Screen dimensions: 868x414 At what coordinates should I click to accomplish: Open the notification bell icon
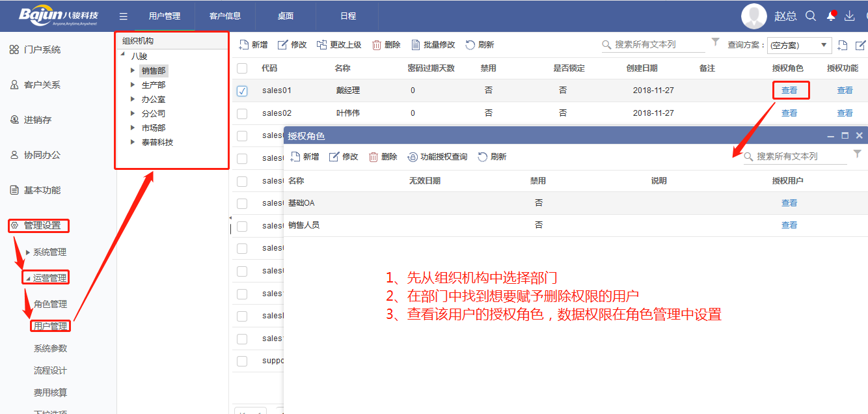pos(831,16)
